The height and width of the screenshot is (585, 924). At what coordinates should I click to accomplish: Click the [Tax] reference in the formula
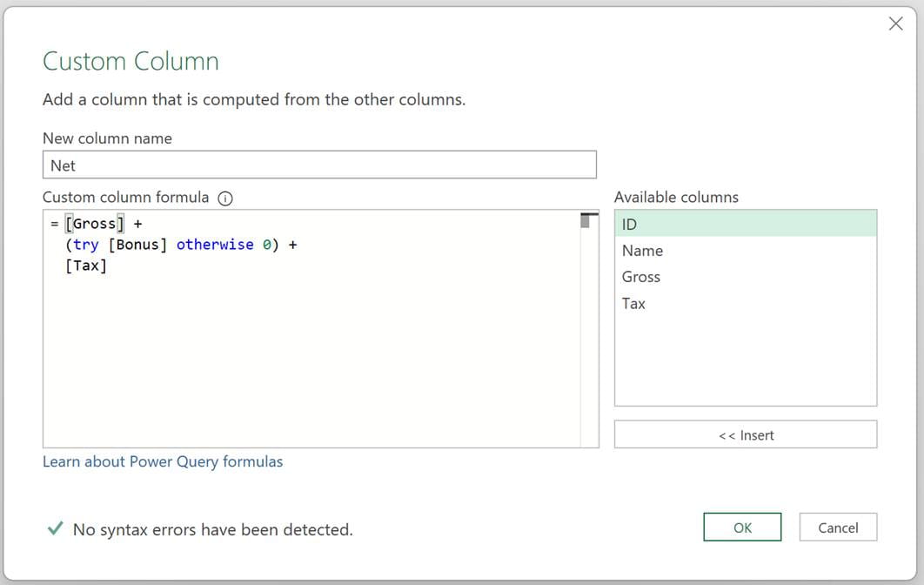click(86, 266)
